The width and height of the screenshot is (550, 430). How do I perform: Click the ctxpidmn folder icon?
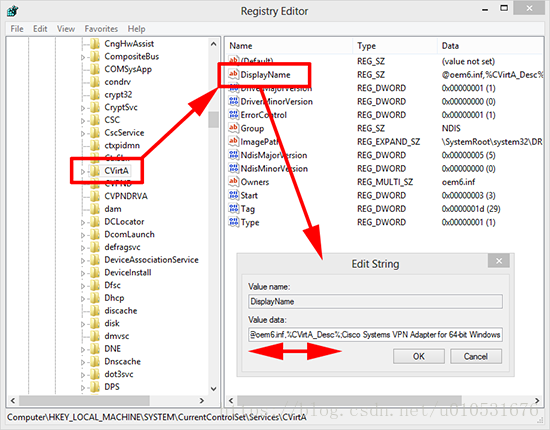(x=95, y=145)
